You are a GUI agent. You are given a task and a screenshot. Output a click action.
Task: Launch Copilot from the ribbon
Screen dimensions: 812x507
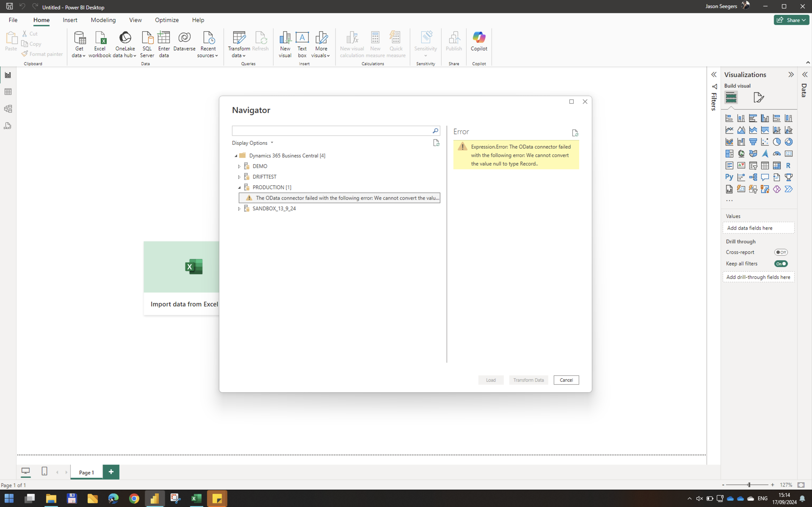click(479, 41)
